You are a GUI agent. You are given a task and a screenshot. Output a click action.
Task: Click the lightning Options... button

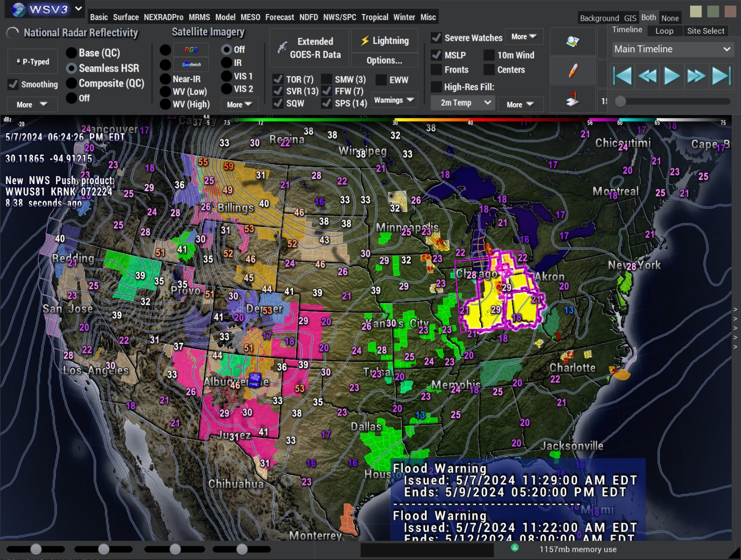point(384,61)
